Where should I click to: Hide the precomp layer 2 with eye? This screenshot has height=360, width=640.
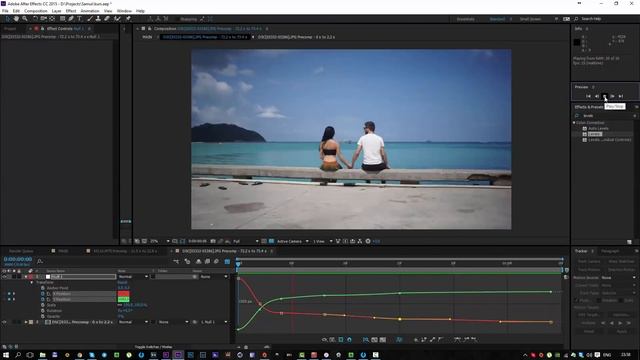click(4, 322)
